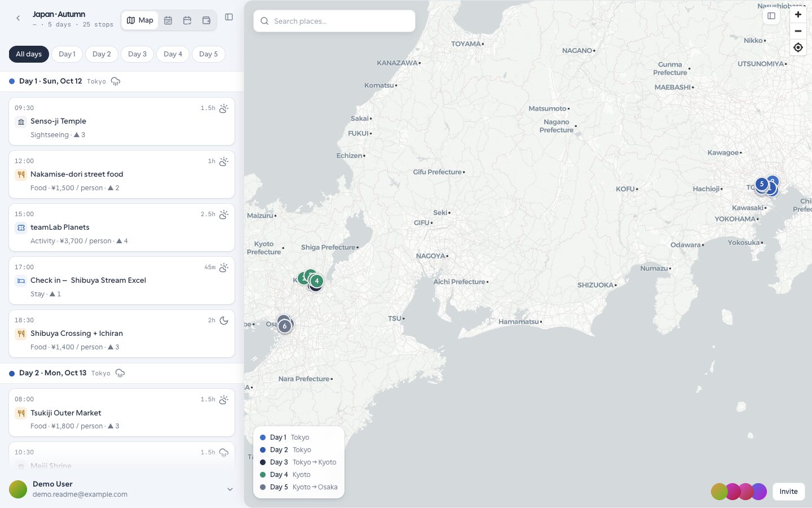Image resolution: width=812 pixels, height=508 pixels.
Task: Click the rain icon in the Day 2 header
Action: [x=120, y=373]
